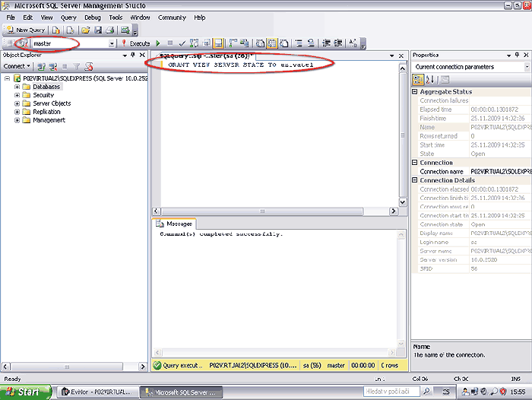Screen dimensions: 532x400
Task: Click the taskbar search magnifier icon
Action: point(426,392)
